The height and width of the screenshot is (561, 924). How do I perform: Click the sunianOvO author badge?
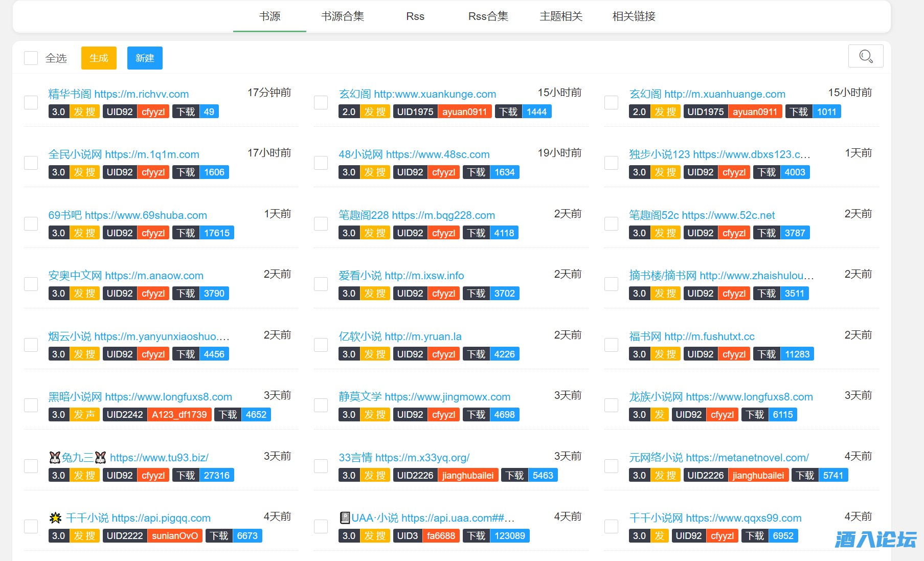tap(174, 536)
